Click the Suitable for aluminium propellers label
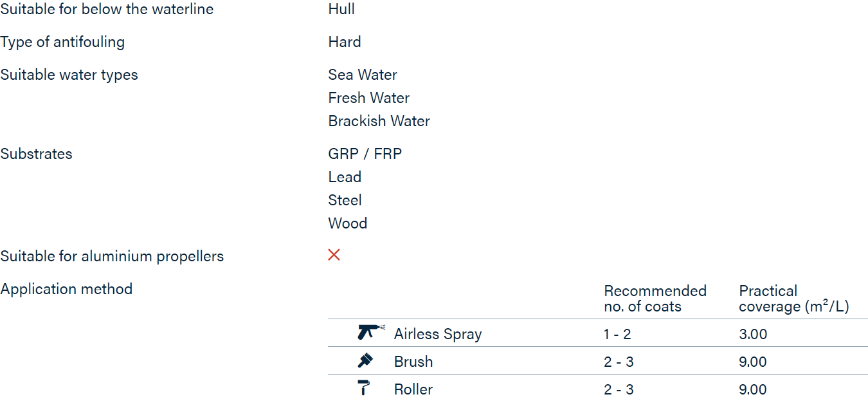 click(112, 256)
